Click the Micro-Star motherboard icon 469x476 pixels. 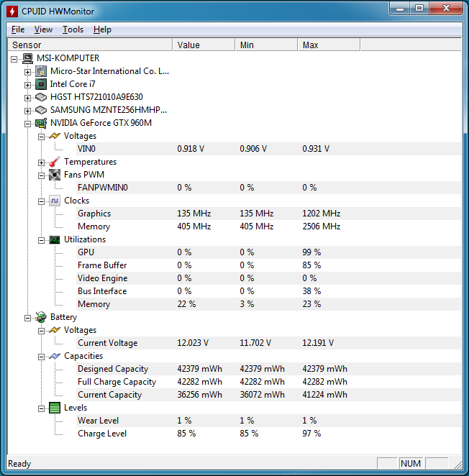[x=41, y=71]
